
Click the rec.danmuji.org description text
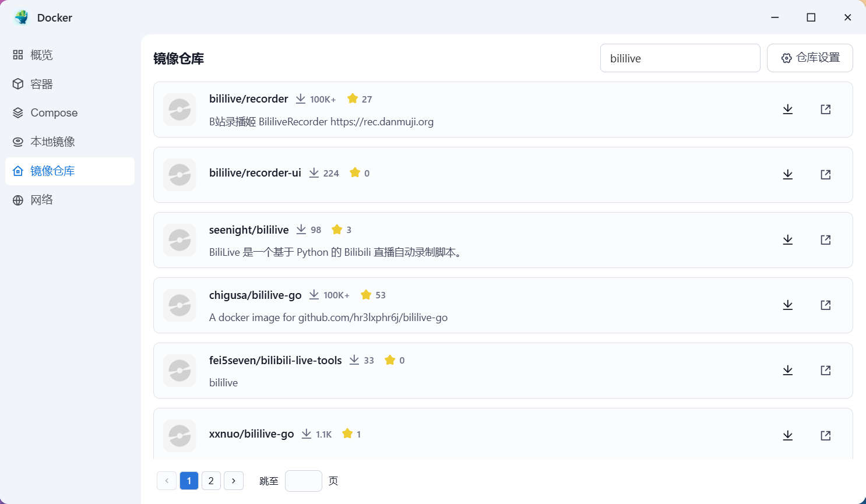[x=321, y=122]
